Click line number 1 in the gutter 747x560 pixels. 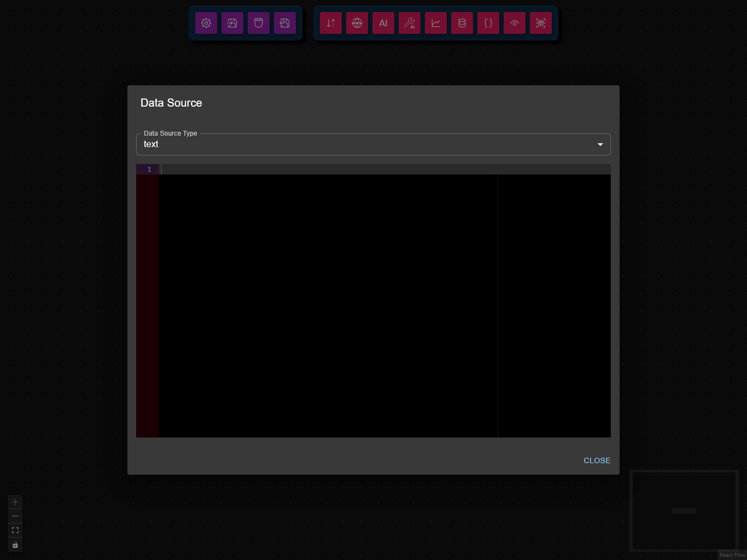(x=149, y=170)
